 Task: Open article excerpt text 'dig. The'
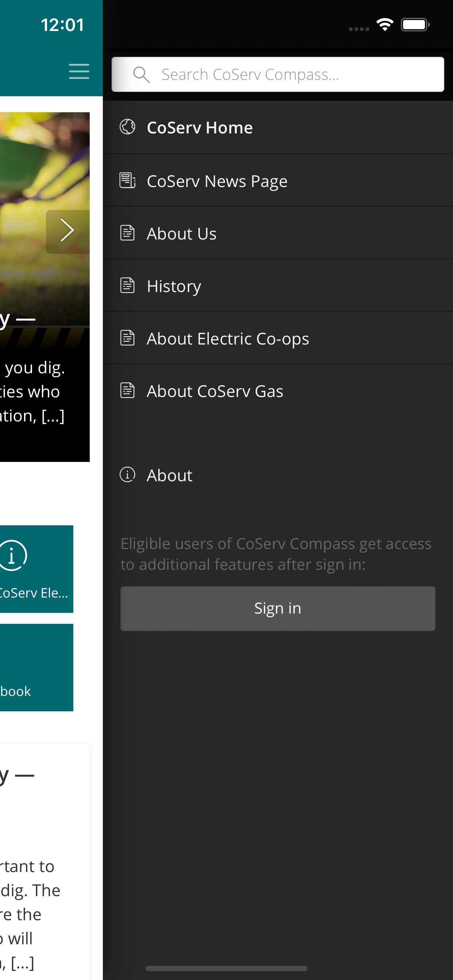[30, 891]
